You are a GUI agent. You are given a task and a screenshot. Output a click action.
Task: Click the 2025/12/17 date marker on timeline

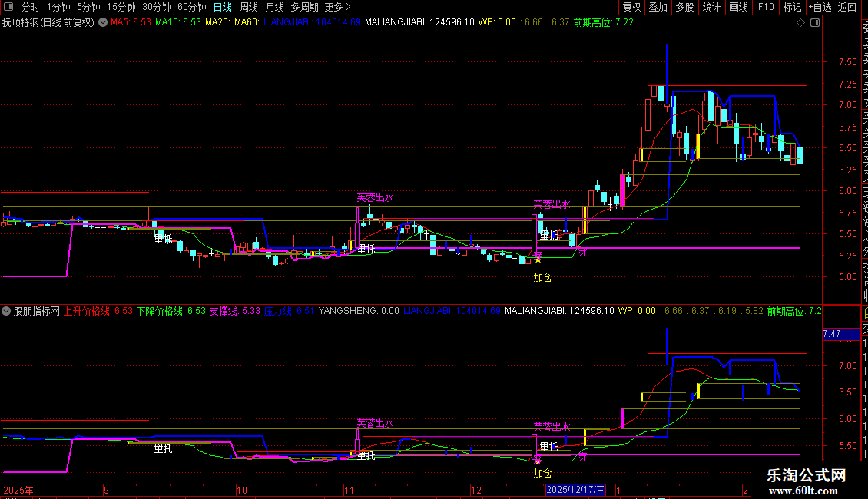coord(575,490)
